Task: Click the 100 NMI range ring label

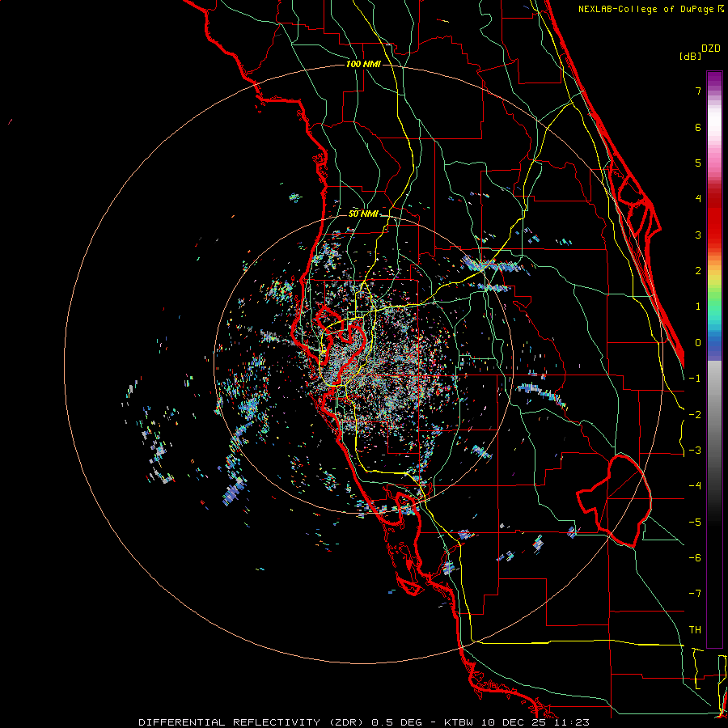Action: (x=363, y=64)
